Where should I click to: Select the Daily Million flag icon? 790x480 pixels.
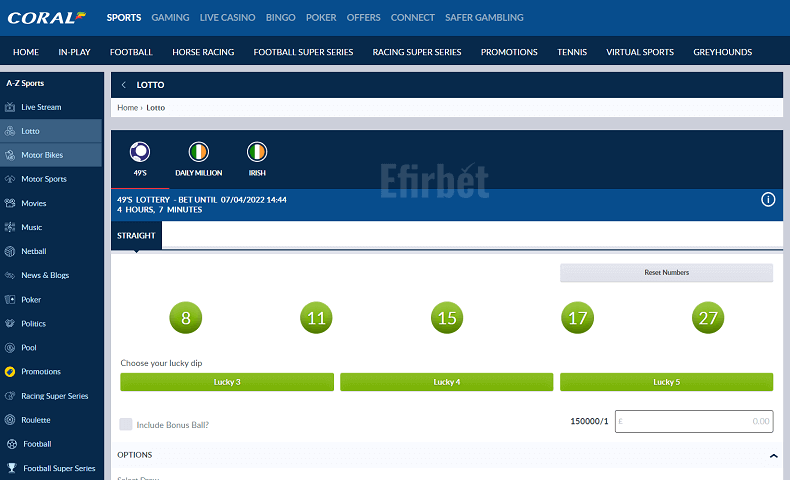pyautogui.click(x=199, y=152)
